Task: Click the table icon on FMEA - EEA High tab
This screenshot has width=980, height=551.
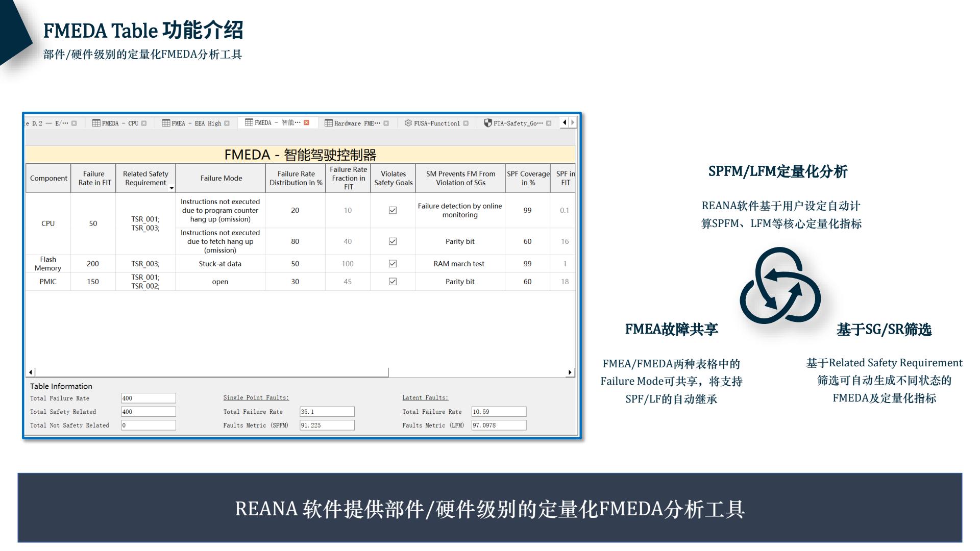Action: tap(165, 123)
